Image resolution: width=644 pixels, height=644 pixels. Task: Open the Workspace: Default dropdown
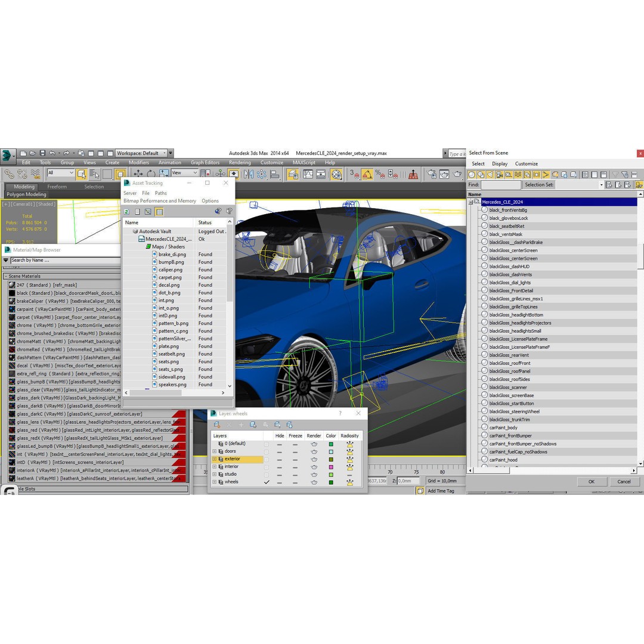click(x=141, y=153)
